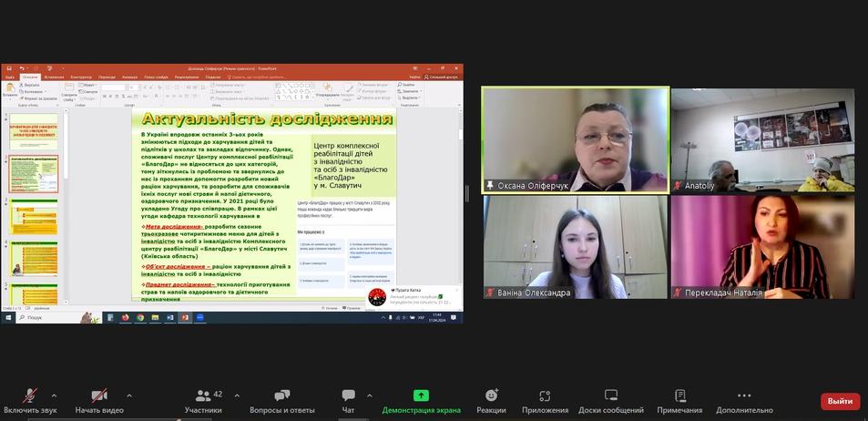Screen dimensions: 868x421
Task: Click the red Выйти leave button
Action: [x=839, y=401]
